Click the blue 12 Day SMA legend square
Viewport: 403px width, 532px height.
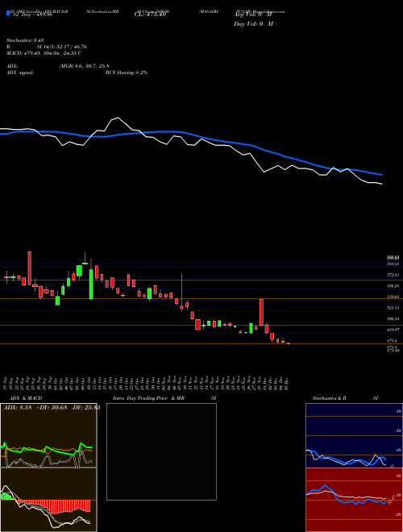pos(8,13)
